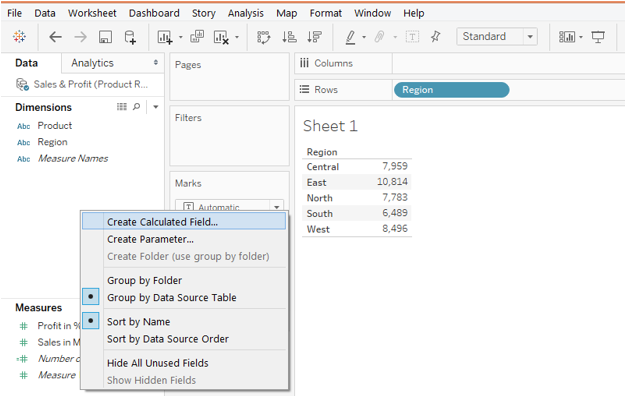Expand the clear sheet dropdown arrow
This screenshot has width=625, height=396.
tap(237, 37)
